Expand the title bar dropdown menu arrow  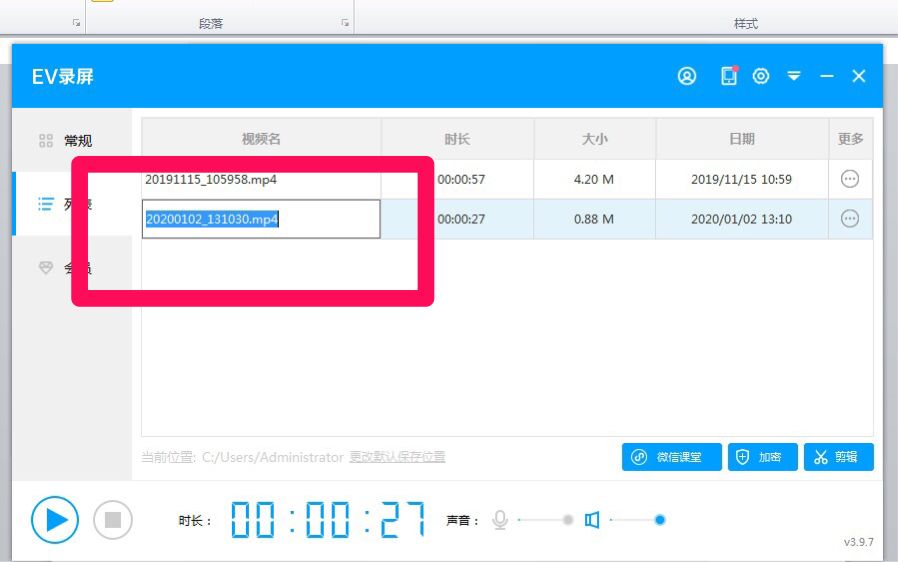pyautogui.click(x=794, y=76)
